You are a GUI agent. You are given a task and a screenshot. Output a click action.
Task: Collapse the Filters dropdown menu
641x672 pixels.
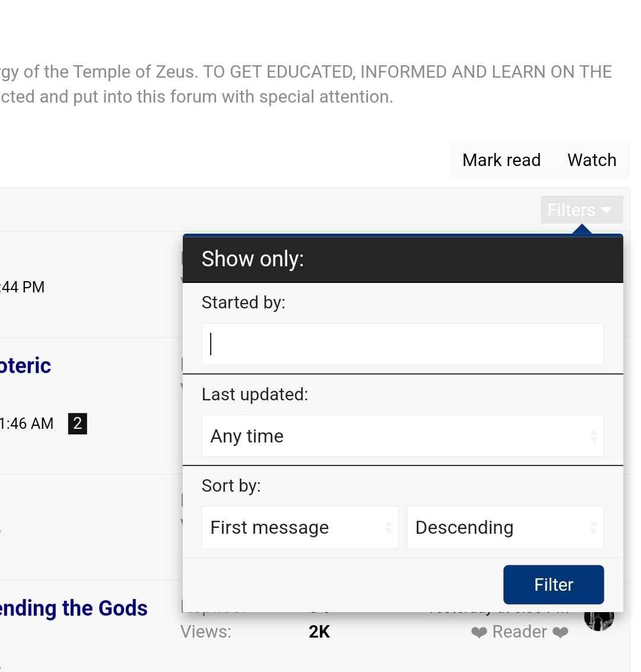point(581,210)
